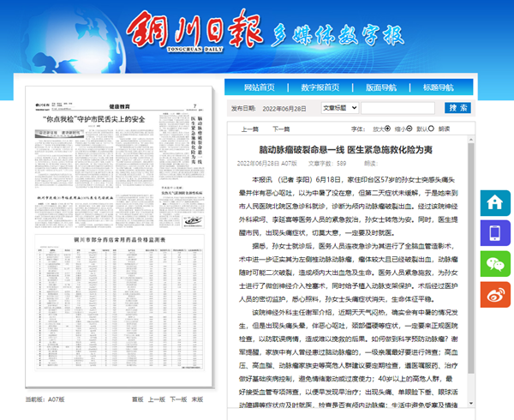Click the 朗读 read-aloud link

coord(444,129)
